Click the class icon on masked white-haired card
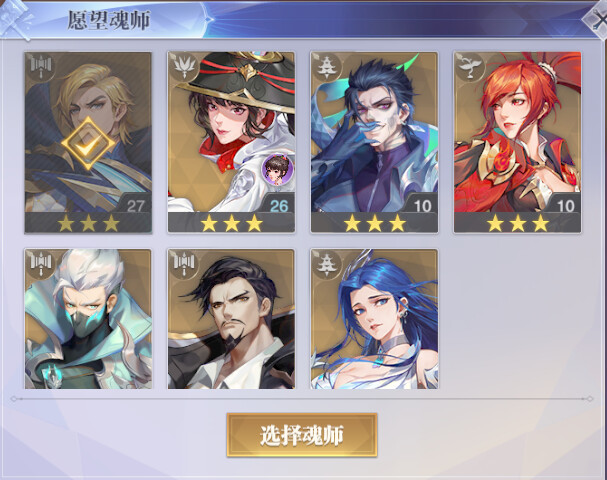This screenshot has height=480, width=607. pyautogui.click(x=41, y=265)
